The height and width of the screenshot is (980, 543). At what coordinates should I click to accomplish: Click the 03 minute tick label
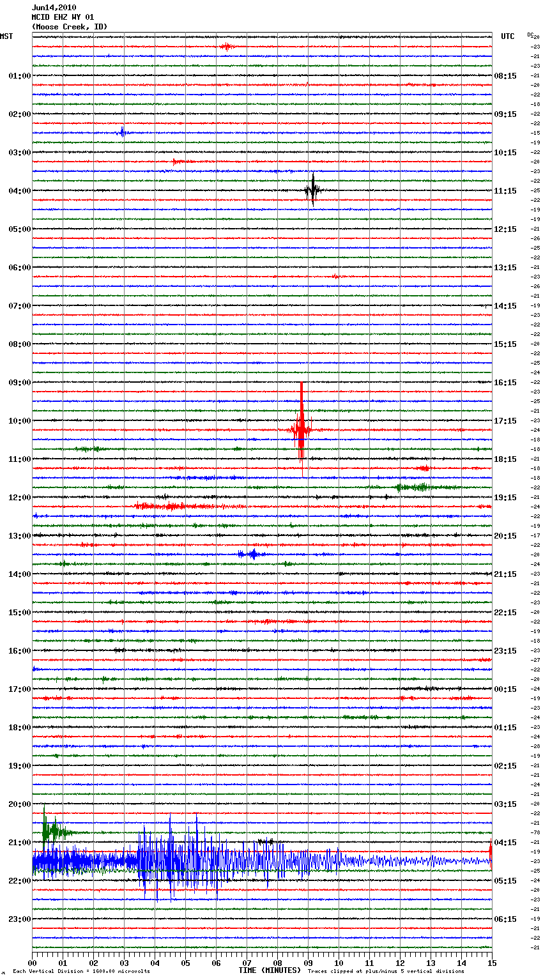(124, 963)
